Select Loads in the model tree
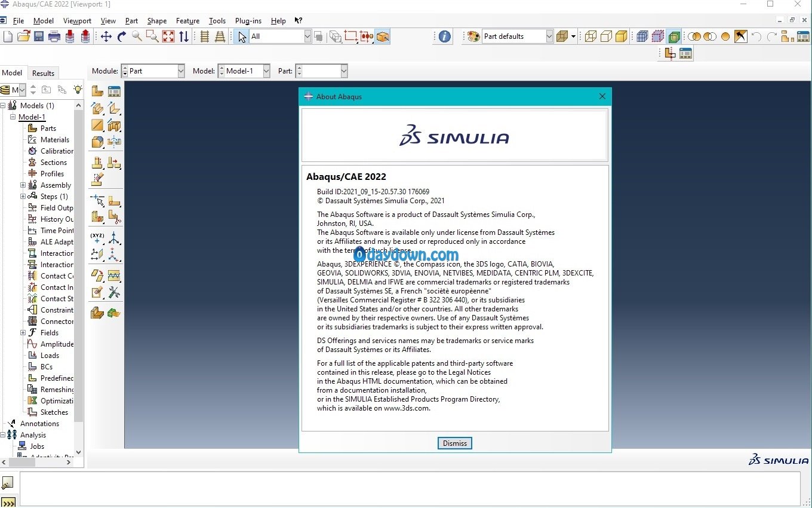Image resolution: width=812 pixels, height=508 pixels. point(50,356)
